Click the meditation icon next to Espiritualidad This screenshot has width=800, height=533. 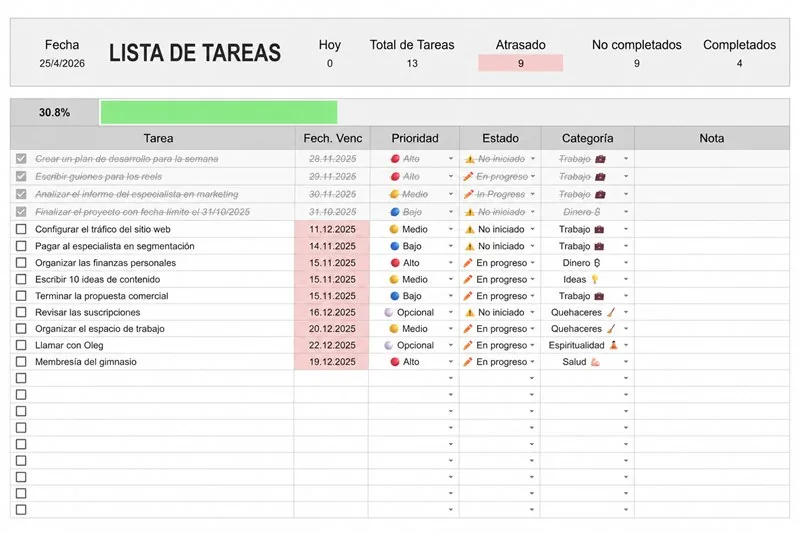pos(614,345)
